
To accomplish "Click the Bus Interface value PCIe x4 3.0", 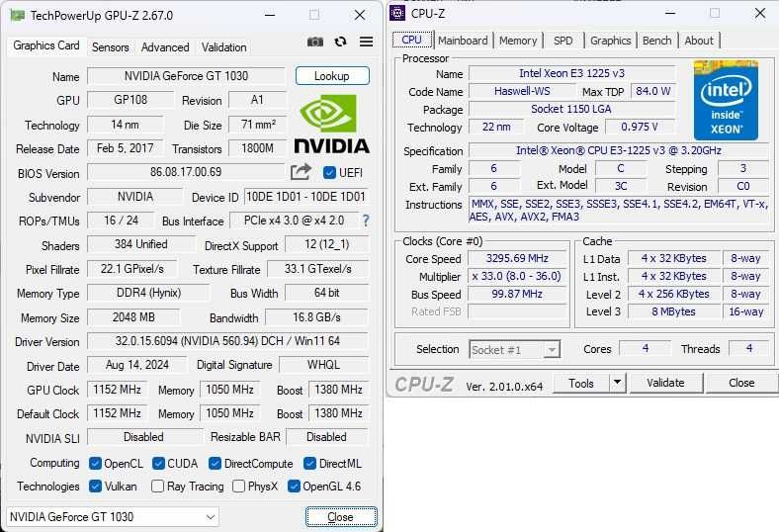I will pyautogui.click(x=295, y=221).
